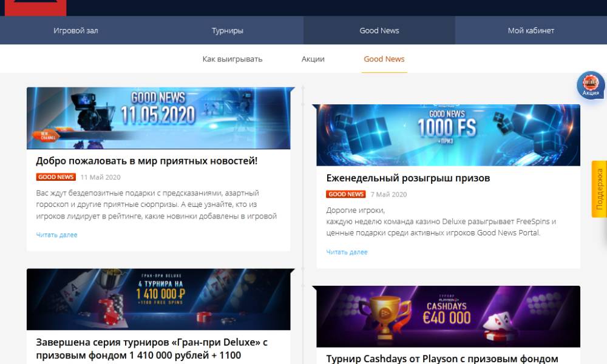Click the 1000 FS banner image
The height and width of the screenshot is (364, 607).
(449, 135)
